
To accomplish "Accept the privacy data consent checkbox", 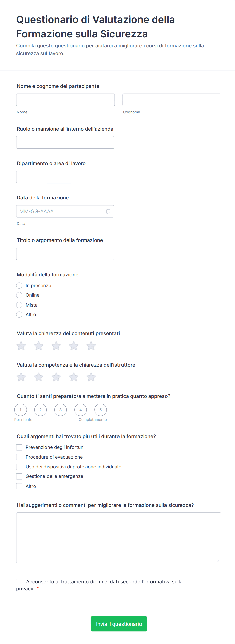I will point(20,582).
